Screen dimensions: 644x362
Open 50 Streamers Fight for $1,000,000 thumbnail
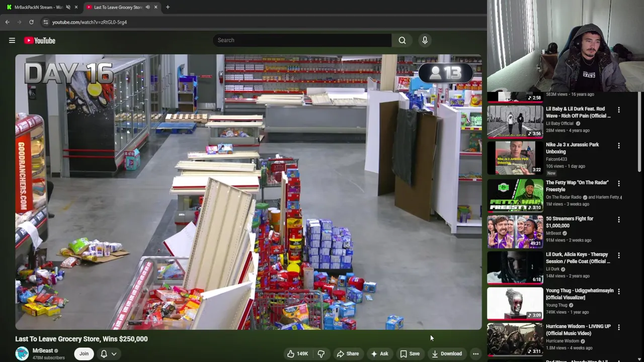[515, 232]
